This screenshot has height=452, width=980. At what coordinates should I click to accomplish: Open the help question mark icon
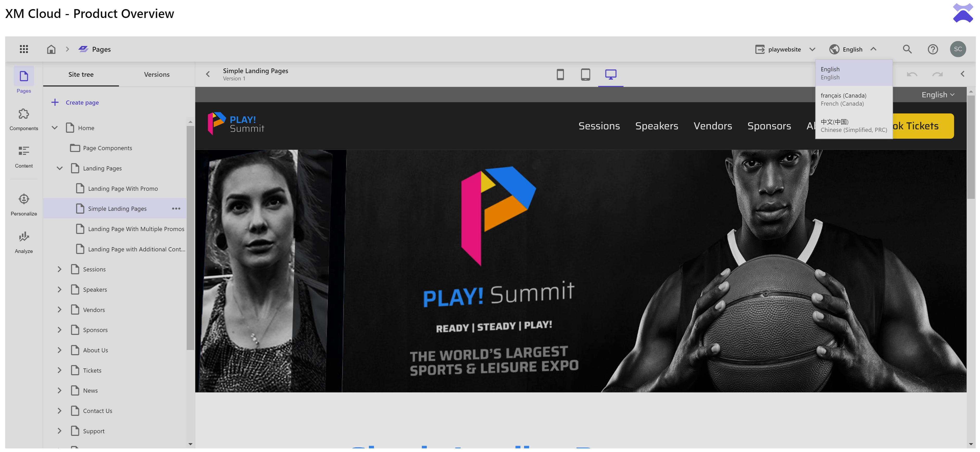[932, 49]
